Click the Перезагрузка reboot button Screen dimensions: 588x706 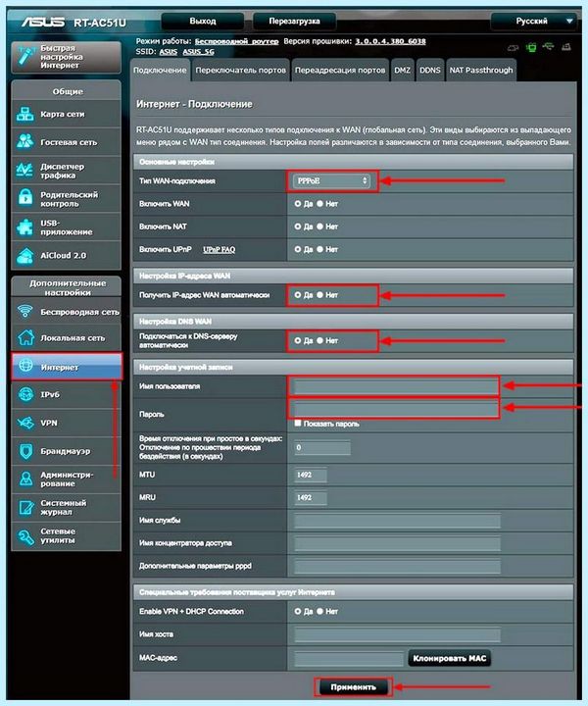point(294,22)
